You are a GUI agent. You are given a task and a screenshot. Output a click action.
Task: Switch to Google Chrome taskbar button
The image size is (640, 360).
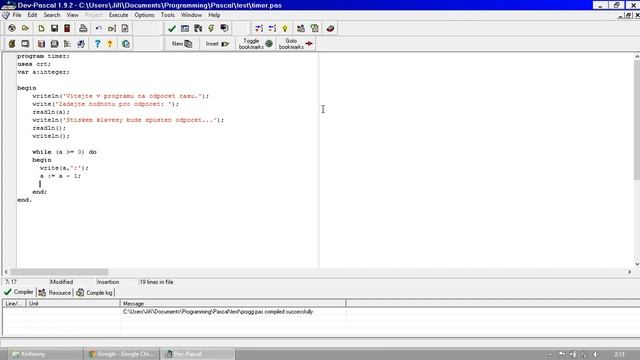tap(121, 354)
